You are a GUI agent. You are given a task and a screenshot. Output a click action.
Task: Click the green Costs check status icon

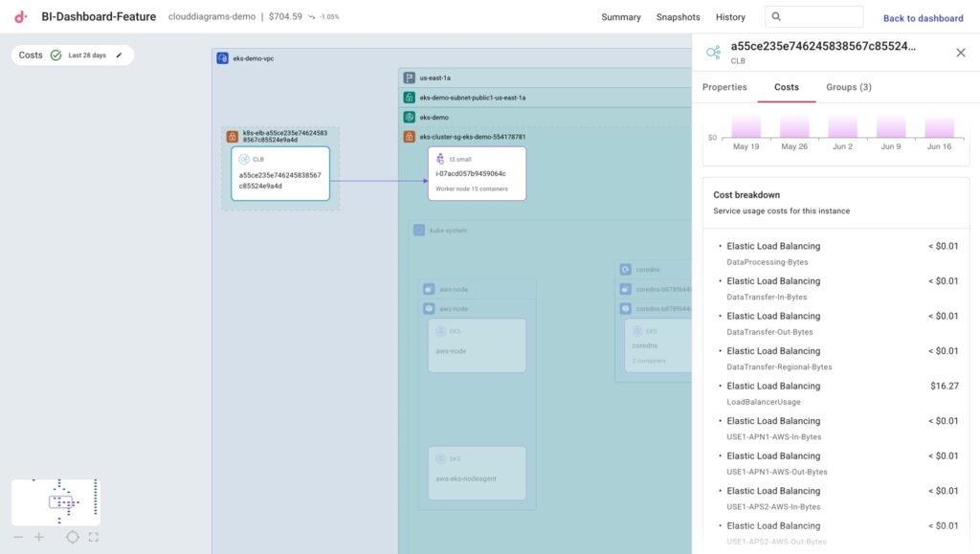coord(56,55)
